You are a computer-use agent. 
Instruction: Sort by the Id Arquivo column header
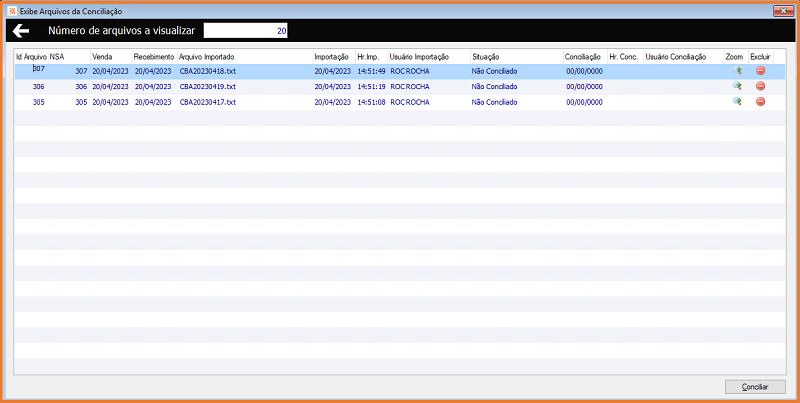31,57
